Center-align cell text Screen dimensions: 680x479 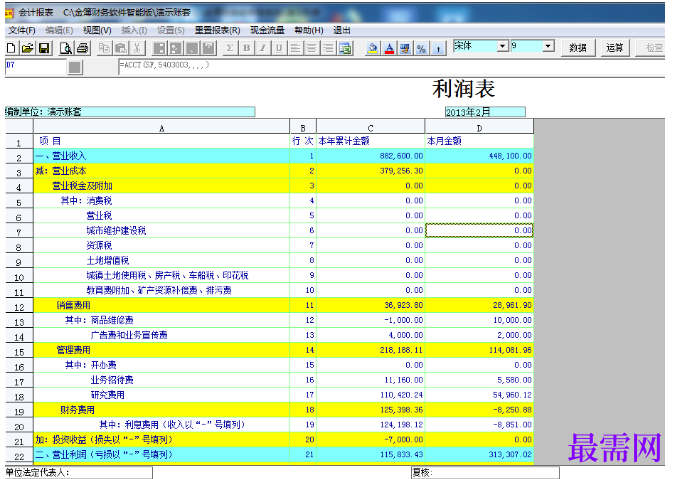pos(311,48)
